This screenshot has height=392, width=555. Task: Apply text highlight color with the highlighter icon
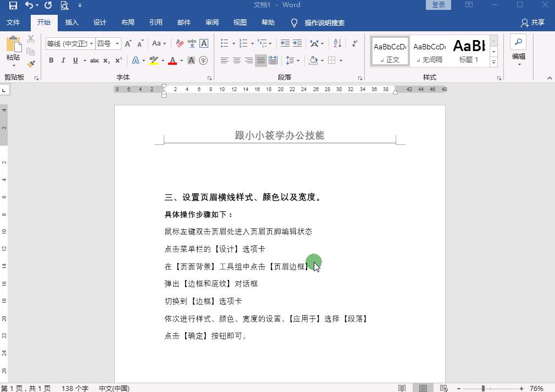point(154,60)
